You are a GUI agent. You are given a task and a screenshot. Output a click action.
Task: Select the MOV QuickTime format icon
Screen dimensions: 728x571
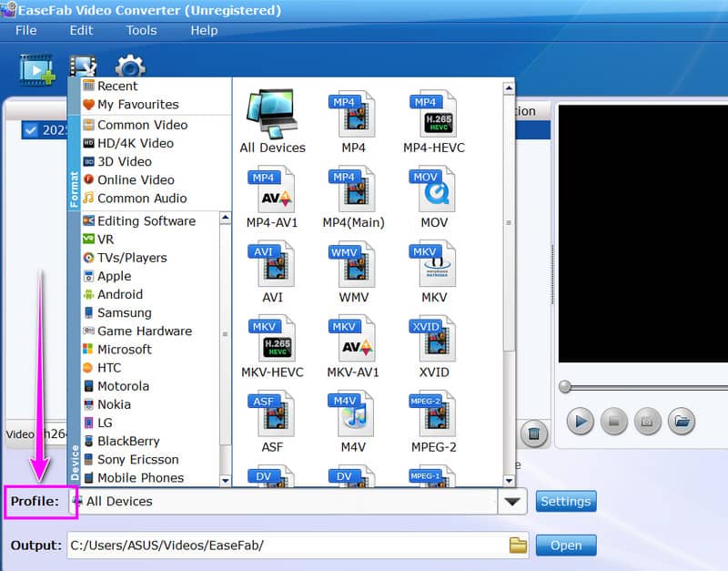434,189
